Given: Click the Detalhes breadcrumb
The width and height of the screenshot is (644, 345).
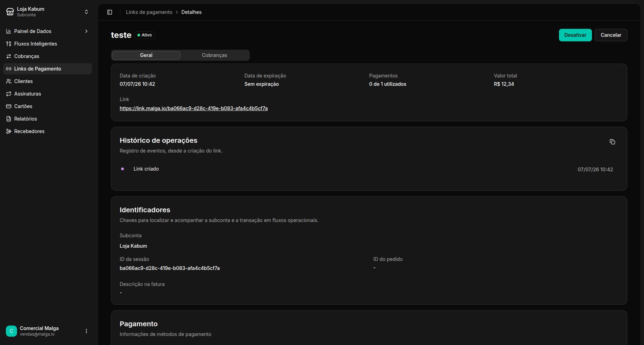Looking at the screenshot, I should pyautogui.click(x=192, y=12).
